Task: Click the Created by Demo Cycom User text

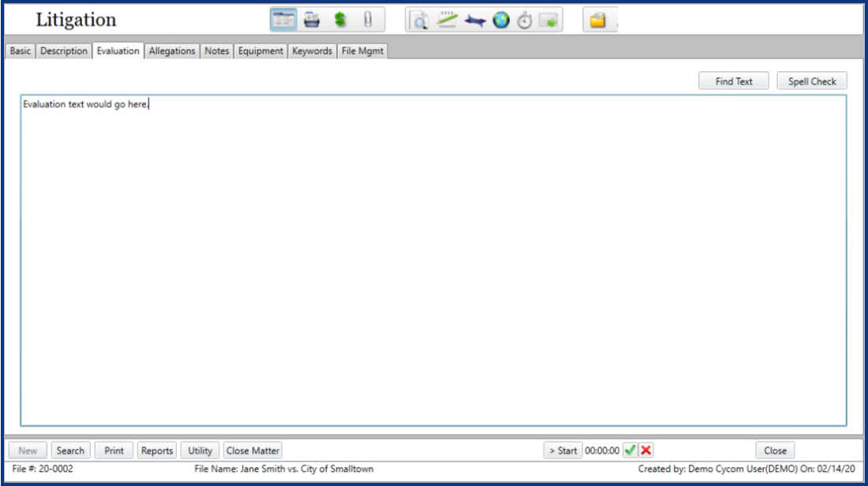Action: tap(746, 469)
